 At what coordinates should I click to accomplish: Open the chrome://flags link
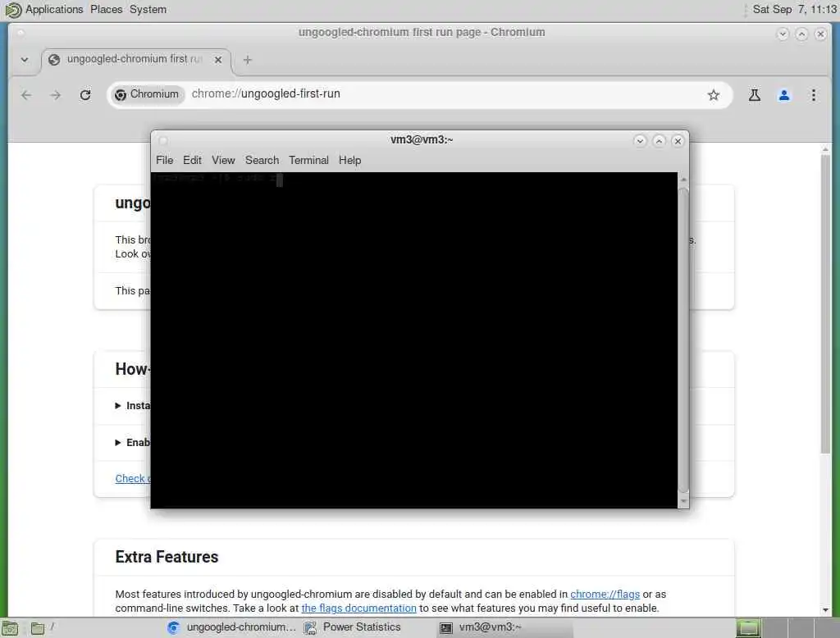point(605,594)
